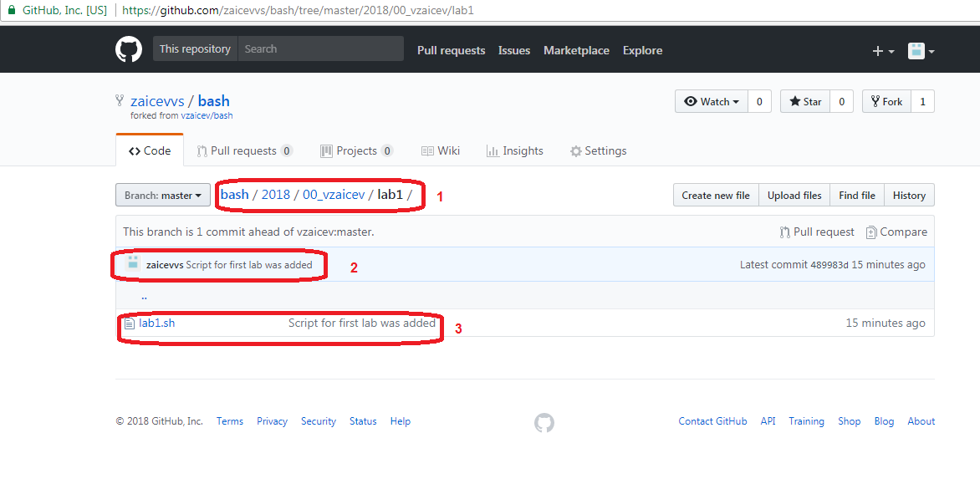Open Explore in top navigation
Screen dimensions: 980x489
point(642,51)
